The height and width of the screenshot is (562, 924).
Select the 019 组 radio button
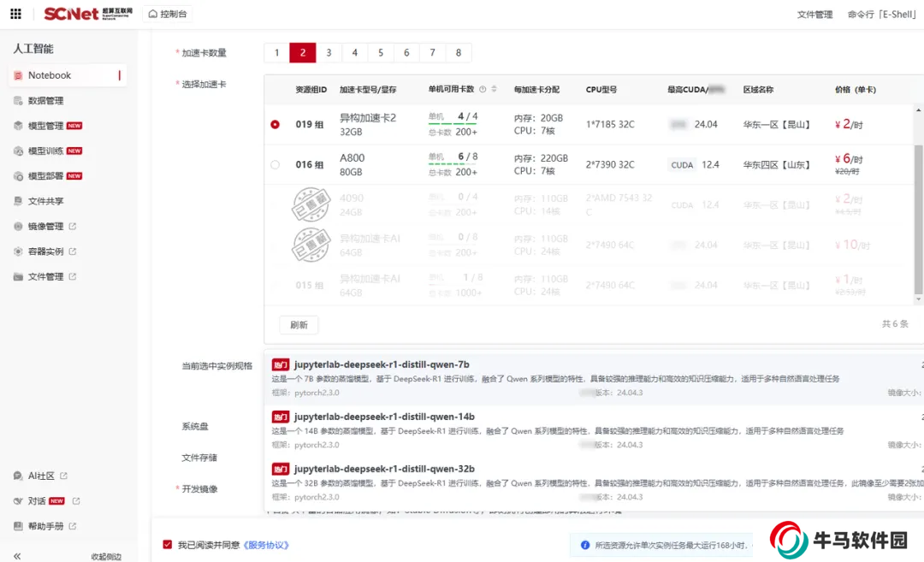[x=275, y=124]
